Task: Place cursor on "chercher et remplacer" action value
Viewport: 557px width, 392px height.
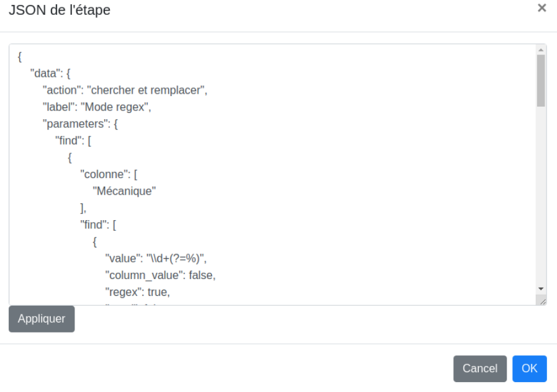Action: [146, 90]
